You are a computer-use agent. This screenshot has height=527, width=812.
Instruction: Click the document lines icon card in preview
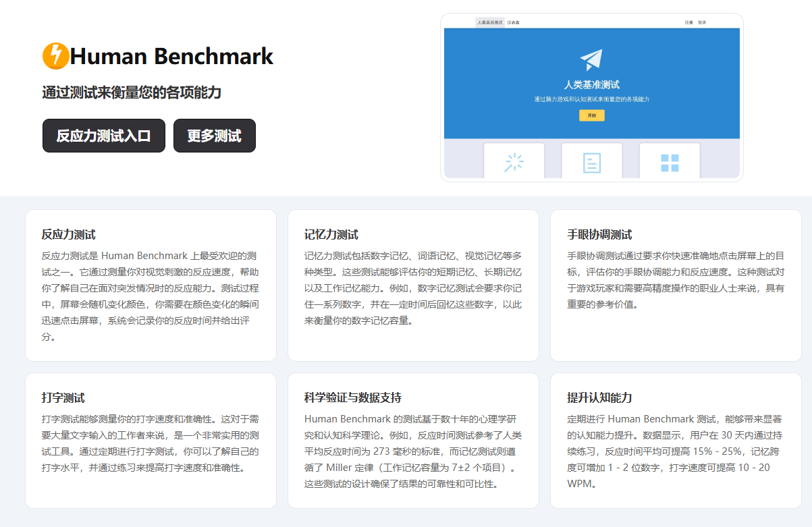pos(592,162)
